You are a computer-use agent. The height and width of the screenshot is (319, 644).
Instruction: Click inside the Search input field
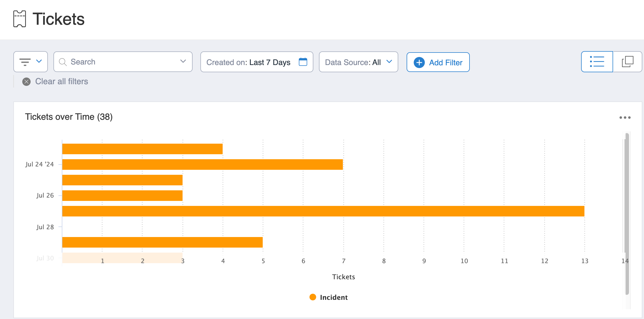coord(122,62)
